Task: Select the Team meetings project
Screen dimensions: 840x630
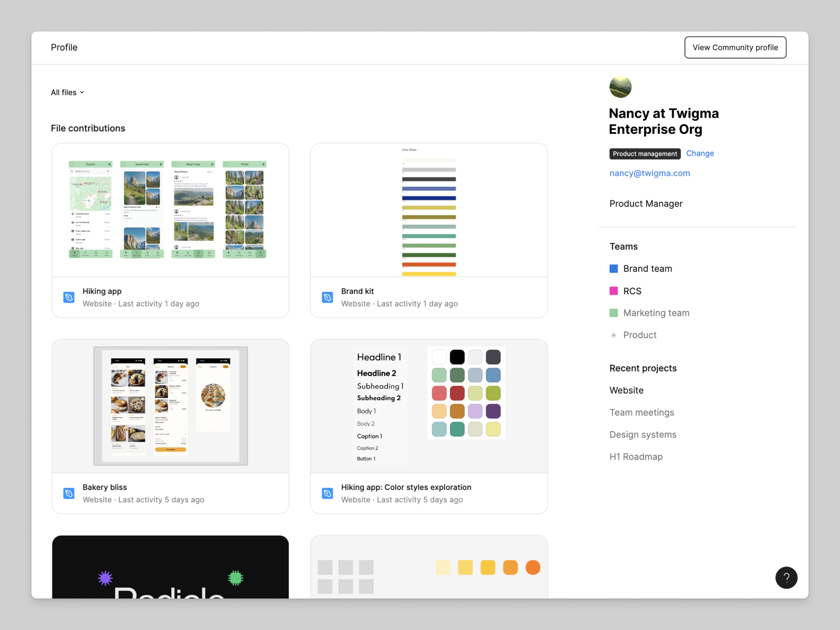Action: pyautogui.click(x=641, y=412)
